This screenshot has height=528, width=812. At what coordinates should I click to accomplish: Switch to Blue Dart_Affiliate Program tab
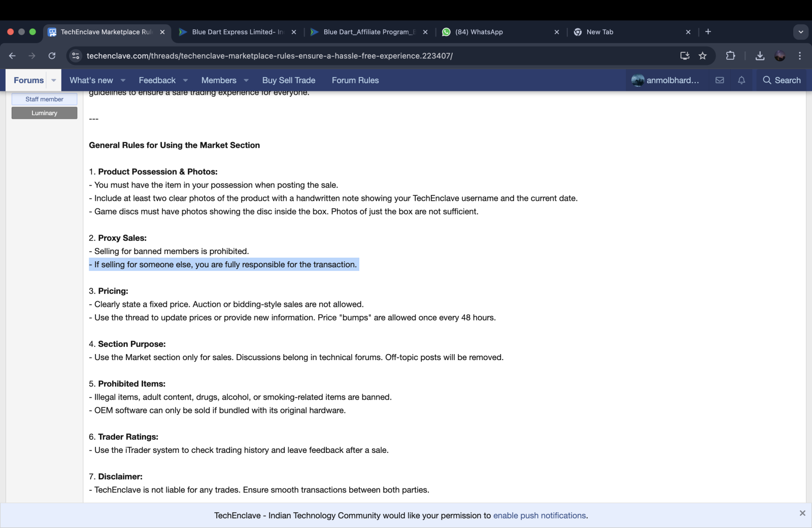click(x=369, y=32)
